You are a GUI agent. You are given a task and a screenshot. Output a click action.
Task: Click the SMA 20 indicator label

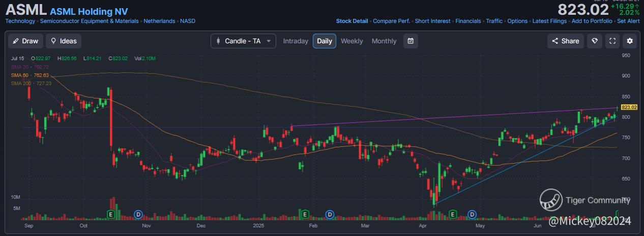[30, 67]
